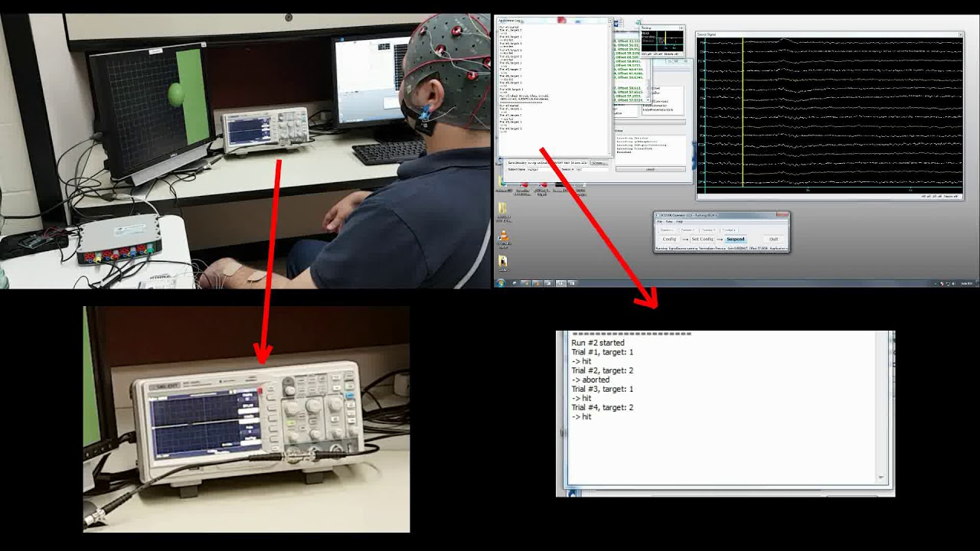Open the View menu in Operator window
Viewport: 980px width, 551px height.
click(669, 222)
